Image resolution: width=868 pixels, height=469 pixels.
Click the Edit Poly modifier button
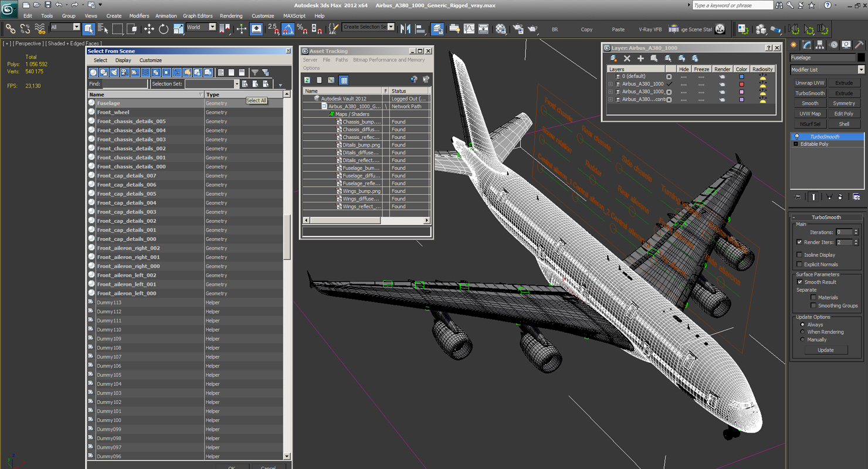point(844,114)
